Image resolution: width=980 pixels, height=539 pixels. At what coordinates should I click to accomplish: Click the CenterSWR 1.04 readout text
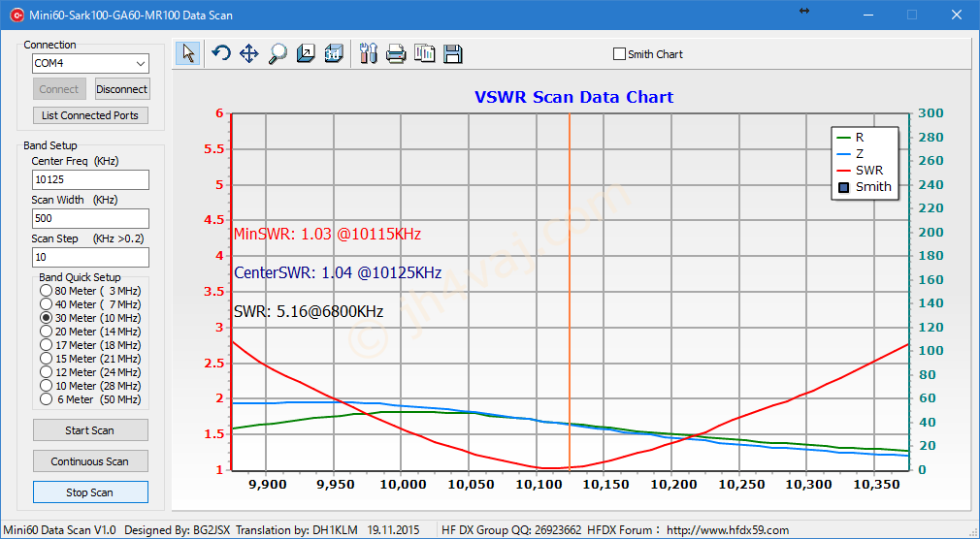click(338, 273)
